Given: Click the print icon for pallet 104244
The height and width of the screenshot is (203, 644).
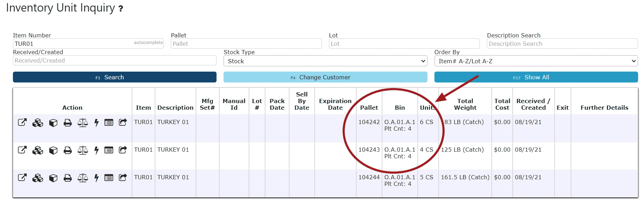Looking at the screenshot, I should pyautogui.click(x=68, y=178).
